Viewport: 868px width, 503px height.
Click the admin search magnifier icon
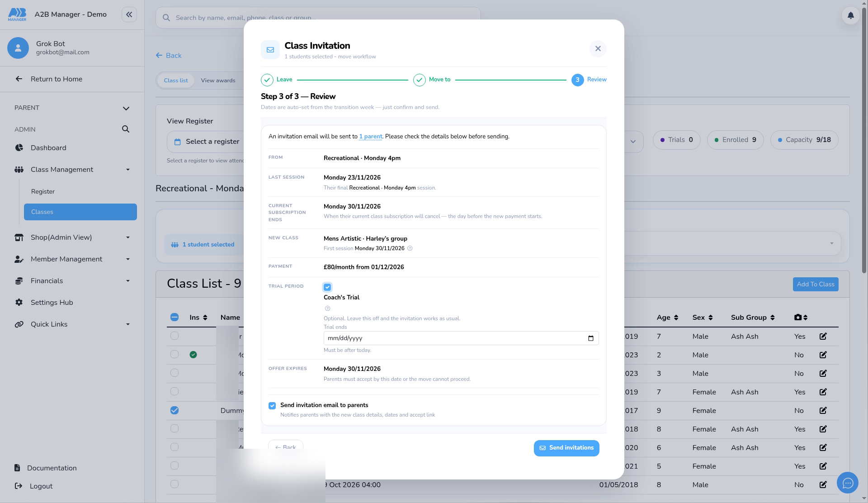pyautogui.click(x=126, y=129)
